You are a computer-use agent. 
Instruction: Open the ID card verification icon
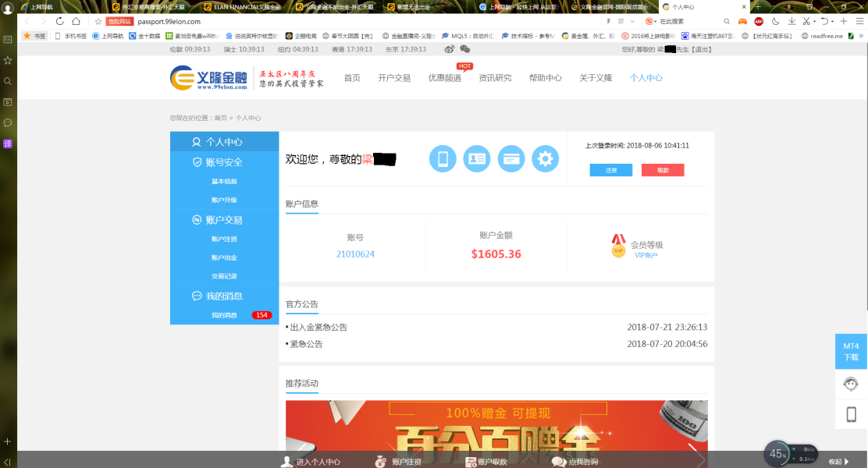477,159
